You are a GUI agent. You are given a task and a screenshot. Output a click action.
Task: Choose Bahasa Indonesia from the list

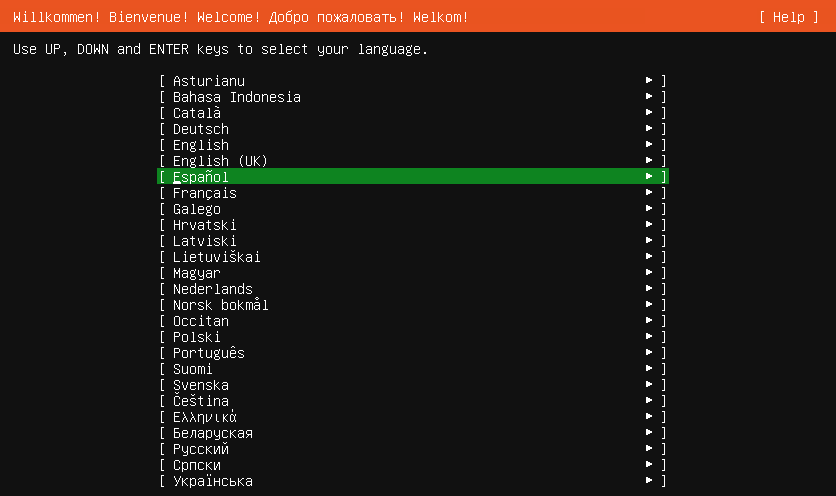point(413,97)
